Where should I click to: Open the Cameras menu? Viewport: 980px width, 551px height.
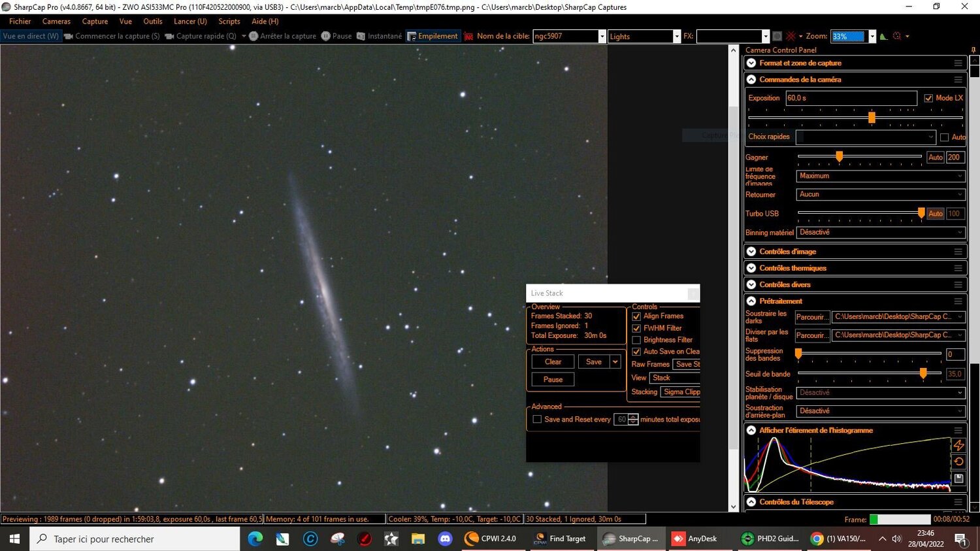click(56, 21)
